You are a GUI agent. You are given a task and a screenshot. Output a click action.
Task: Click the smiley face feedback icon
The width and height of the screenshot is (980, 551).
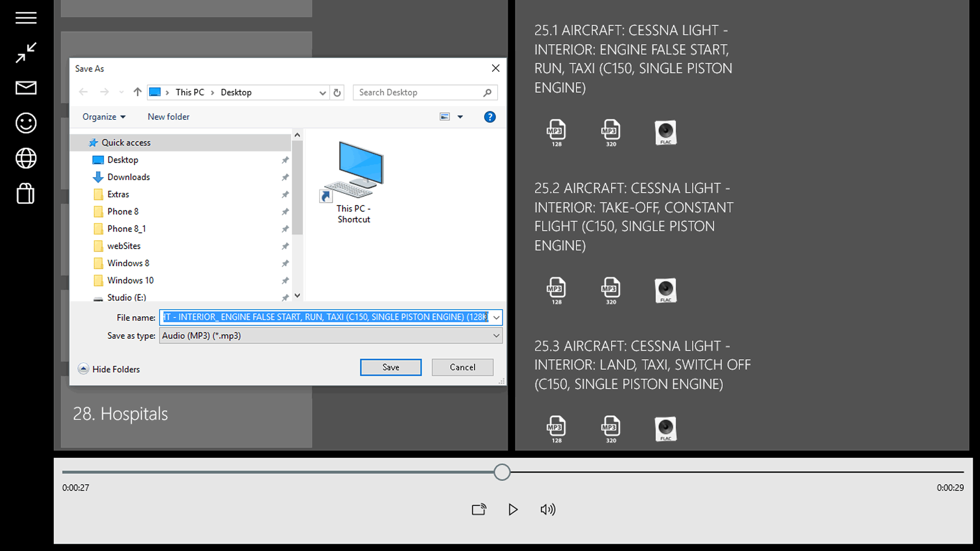[26, 123]
